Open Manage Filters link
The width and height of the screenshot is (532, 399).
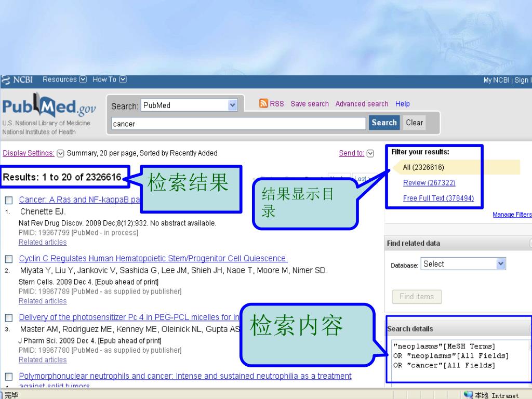[512, 215]
